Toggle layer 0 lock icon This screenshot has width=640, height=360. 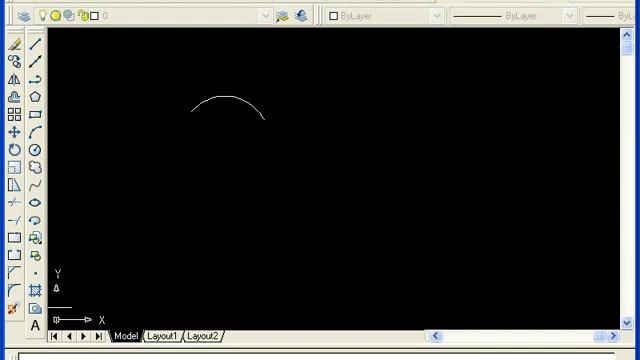(83, 16)
